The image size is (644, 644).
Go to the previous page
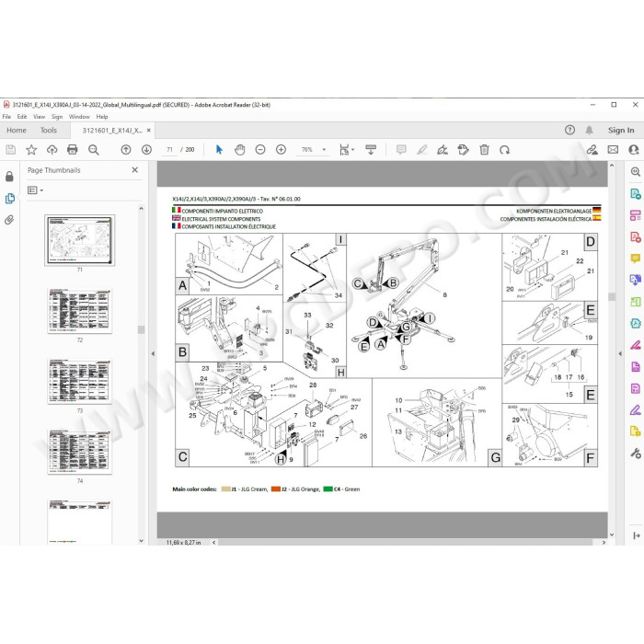[126, 150]
